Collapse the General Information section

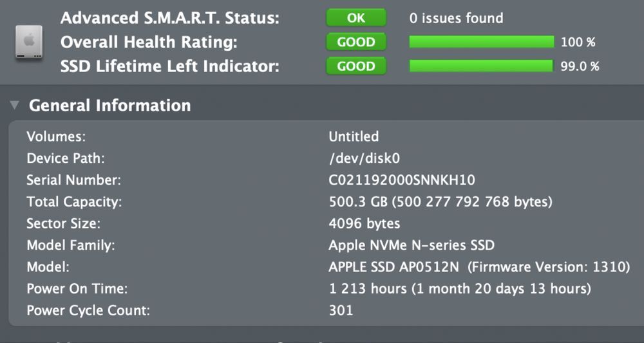[15, 105]
